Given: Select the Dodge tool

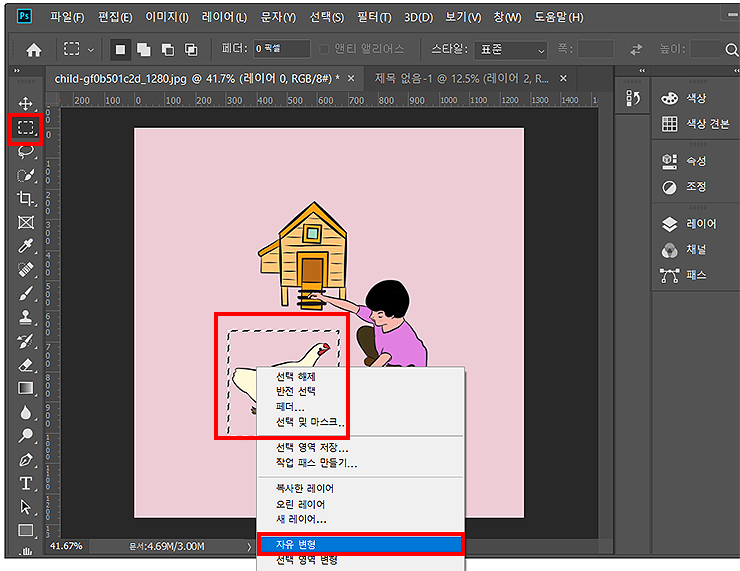Looking at the screenshot, I should click(x=25, y=436).
